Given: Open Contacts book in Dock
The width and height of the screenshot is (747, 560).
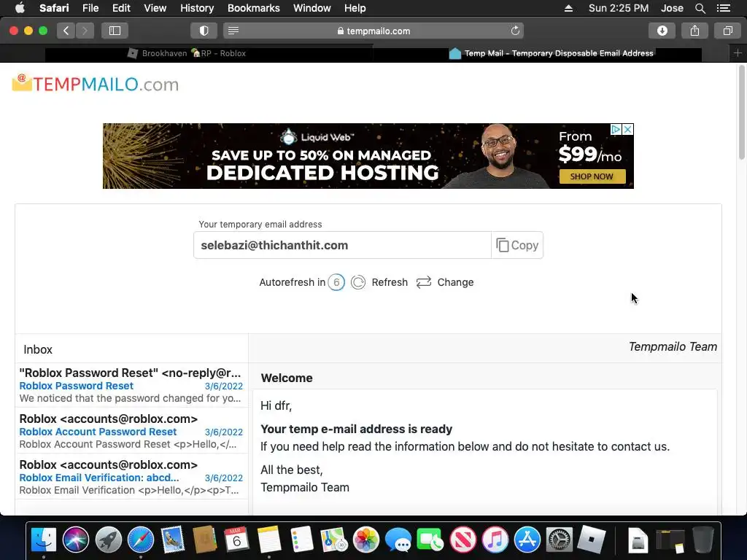Looking at the screenshot, I should [x=205, y=540].
